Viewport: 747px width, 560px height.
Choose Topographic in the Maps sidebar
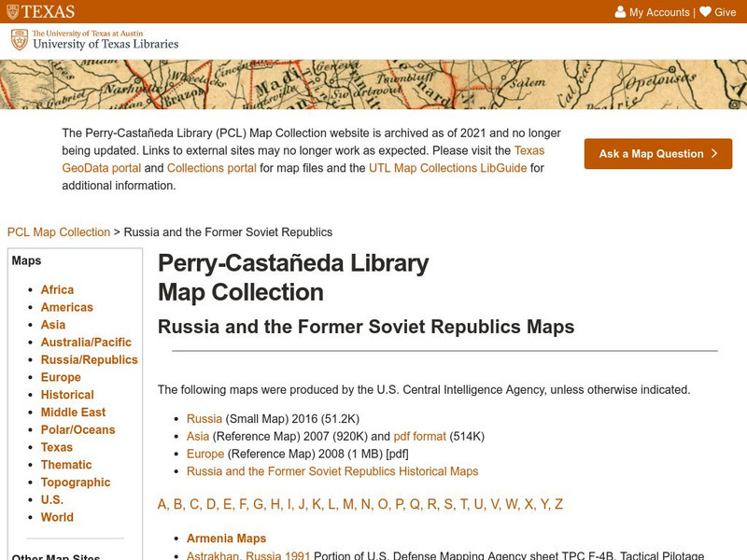tap(75, 482)
